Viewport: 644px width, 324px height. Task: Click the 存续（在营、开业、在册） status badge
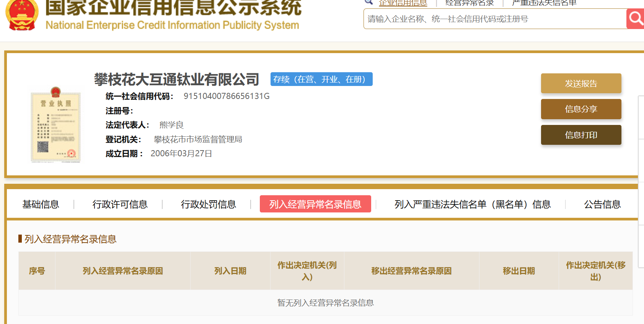[321, 79]
